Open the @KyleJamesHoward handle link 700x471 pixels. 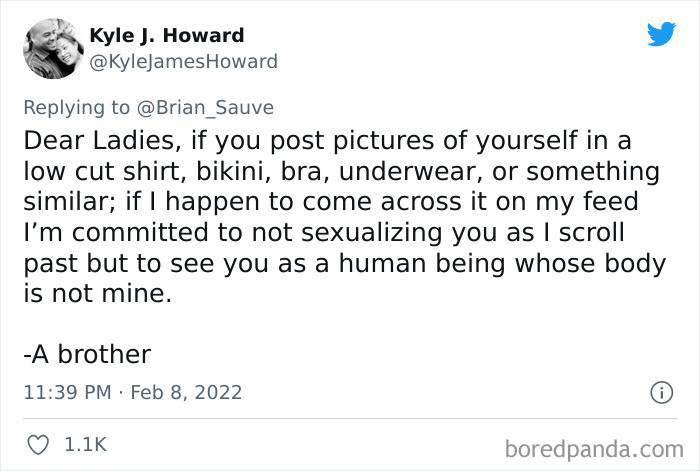(x=184, y=61)
